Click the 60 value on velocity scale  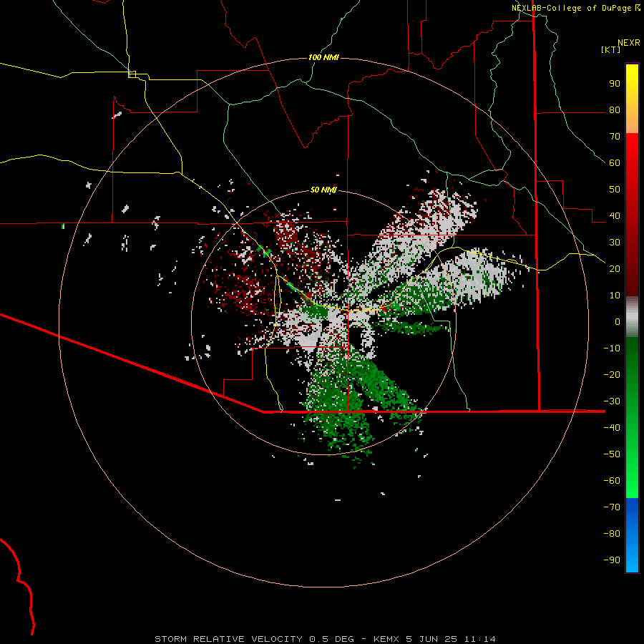tap(615, 163)
